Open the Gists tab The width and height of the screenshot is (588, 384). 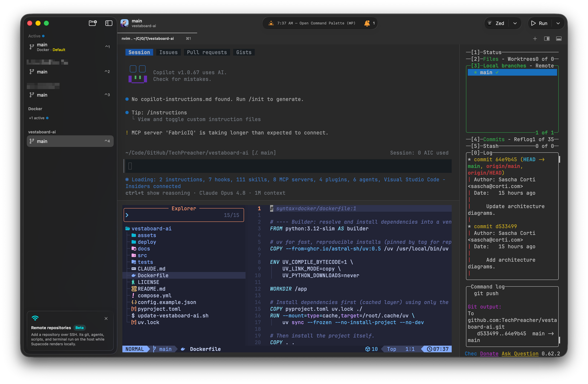pyautogui.click(x=244, y=52)
